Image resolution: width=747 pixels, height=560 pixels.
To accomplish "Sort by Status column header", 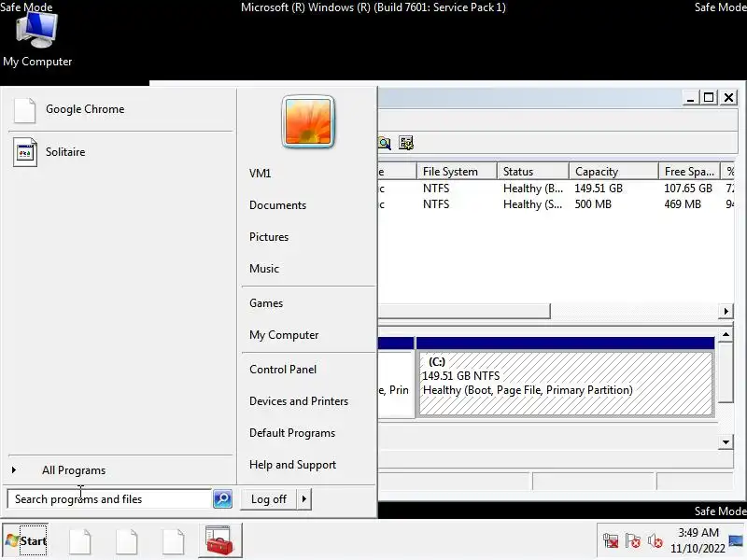I will [533, 172].
